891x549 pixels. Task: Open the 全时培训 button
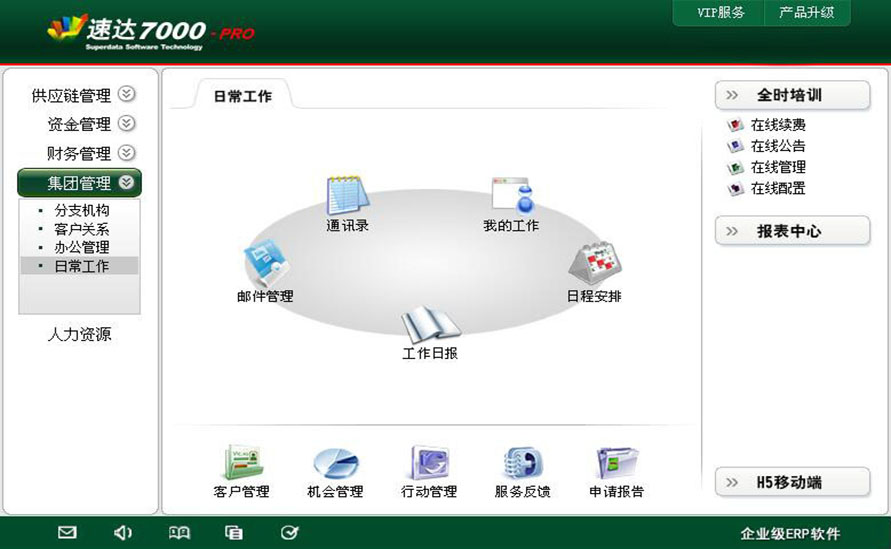tap(793, 95)
